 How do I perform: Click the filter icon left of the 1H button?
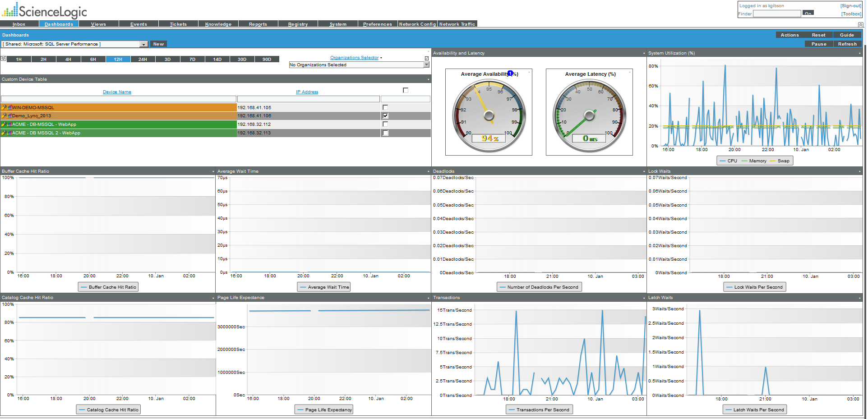point(4,59)
